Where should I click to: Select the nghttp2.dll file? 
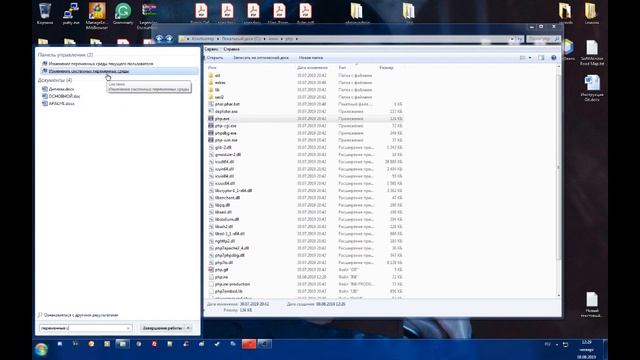coord(225,241)
